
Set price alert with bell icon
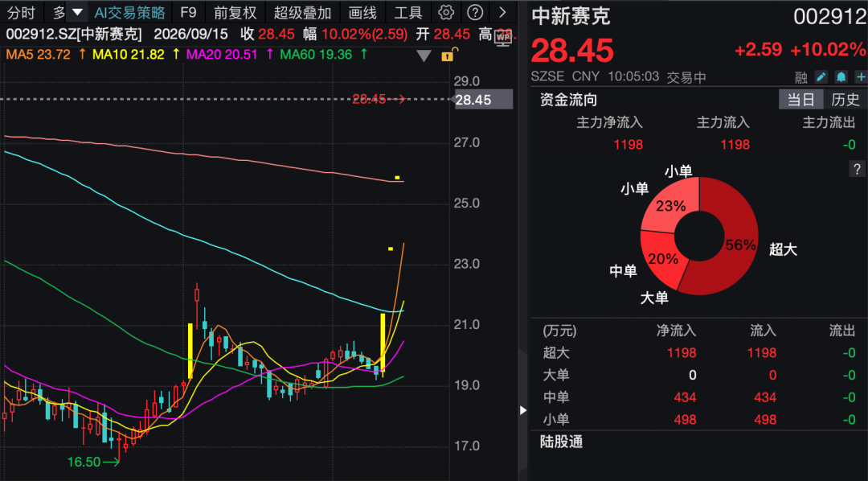click(x=841, y=76)
